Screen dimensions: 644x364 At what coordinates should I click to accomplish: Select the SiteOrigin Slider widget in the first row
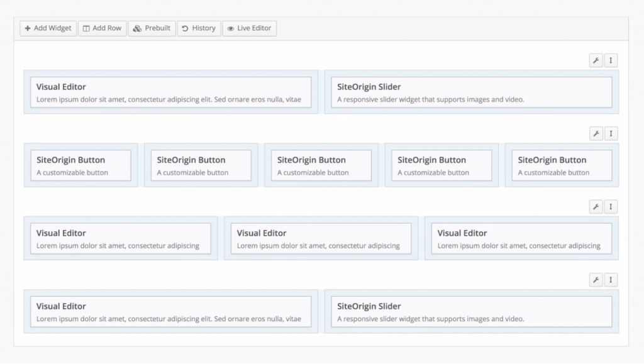pos(471,92)
